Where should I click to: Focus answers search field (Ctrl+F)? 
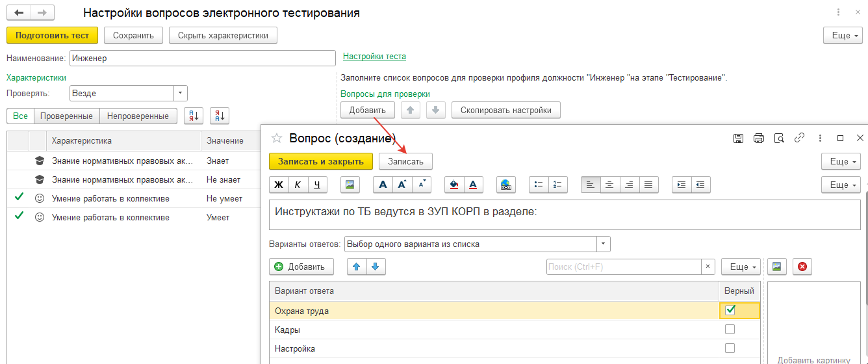(x=624, y=266)
